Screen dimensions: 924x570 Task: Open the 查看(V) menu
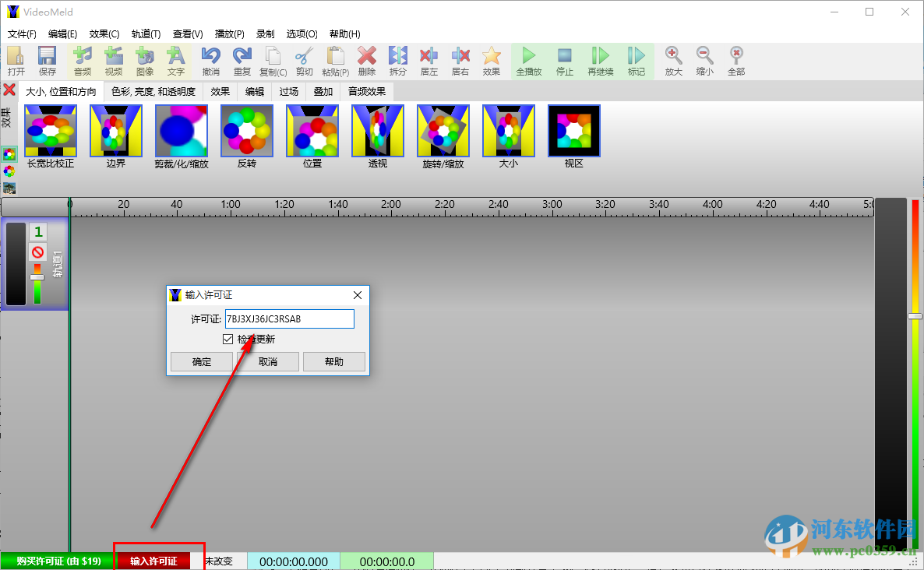point(188,34)
